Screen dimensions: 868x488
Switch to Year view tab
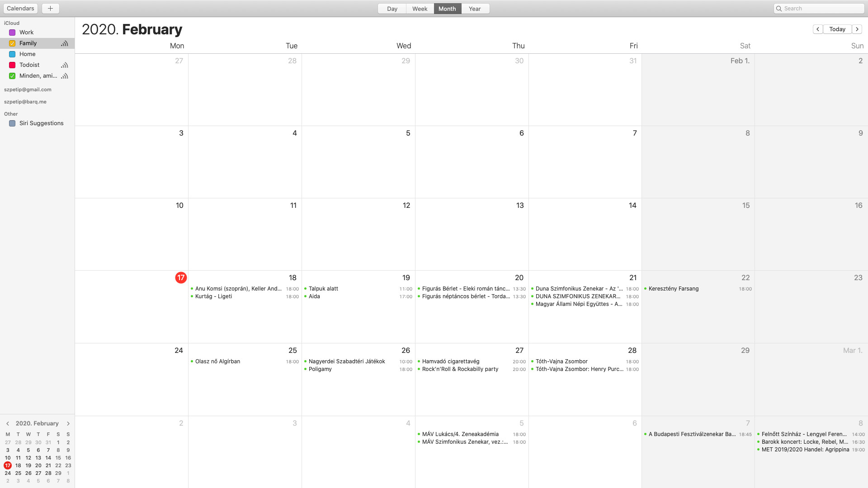coord(475,9)
